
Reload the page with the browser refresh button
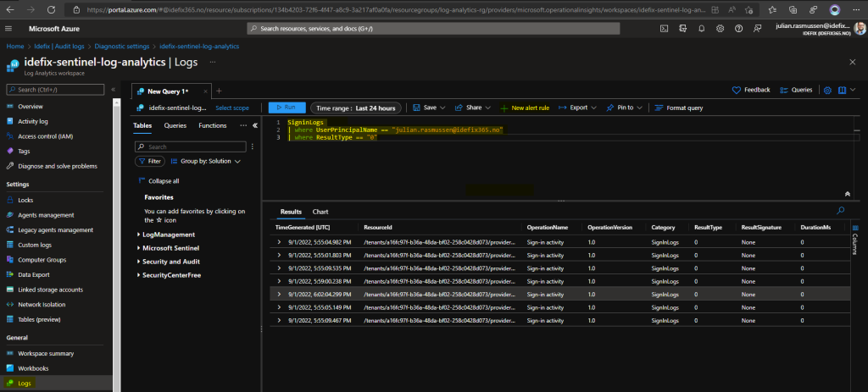tap(51, 9)
